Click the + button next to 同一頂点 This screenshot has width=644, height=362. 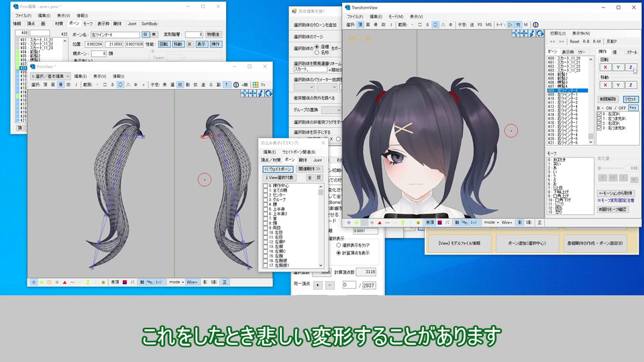[317, 285]
